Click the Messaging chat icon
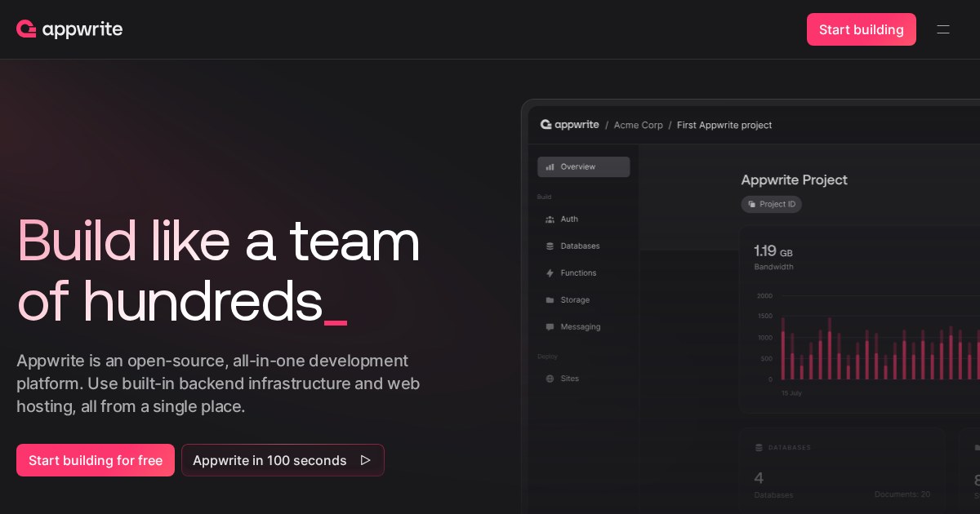Viewport: 980px width, 514px height. click(x=550, y=326)
